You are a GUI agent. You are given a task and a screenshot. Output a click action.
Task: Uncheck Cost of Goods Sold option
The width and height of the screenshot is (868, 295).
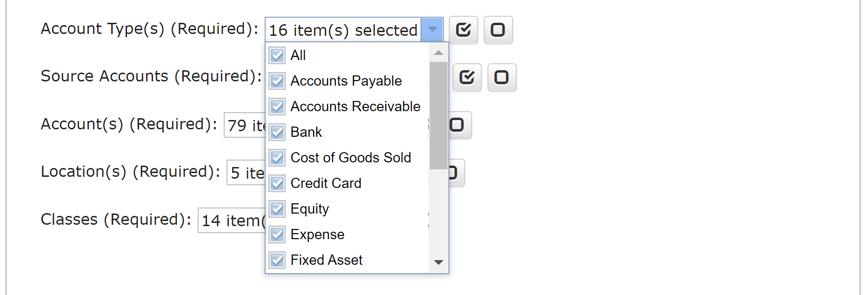(277, 158)
